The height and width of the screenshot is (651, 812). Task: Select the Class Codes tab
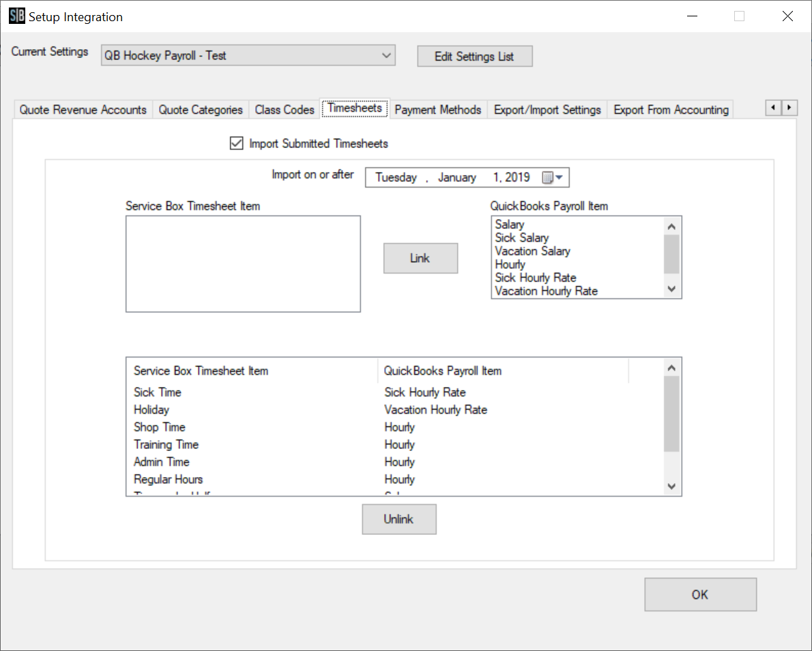285,110
